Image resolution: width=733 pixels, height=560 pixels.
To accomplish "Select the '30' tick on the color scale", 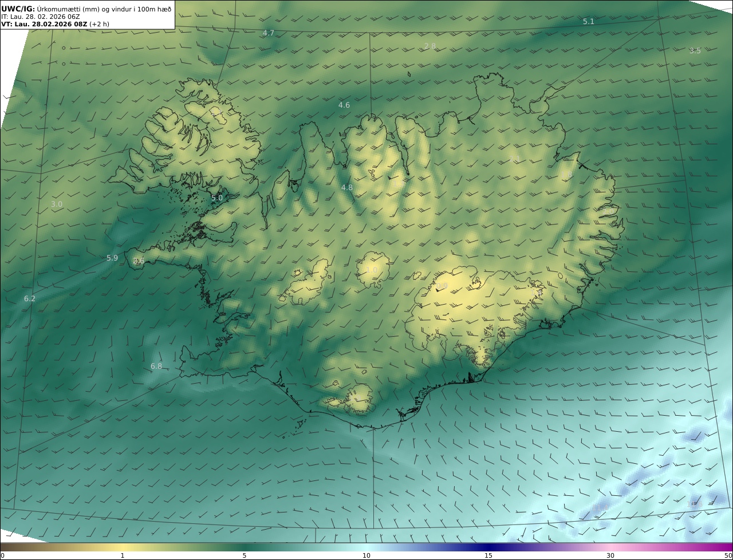I will [x=610, y=555].
